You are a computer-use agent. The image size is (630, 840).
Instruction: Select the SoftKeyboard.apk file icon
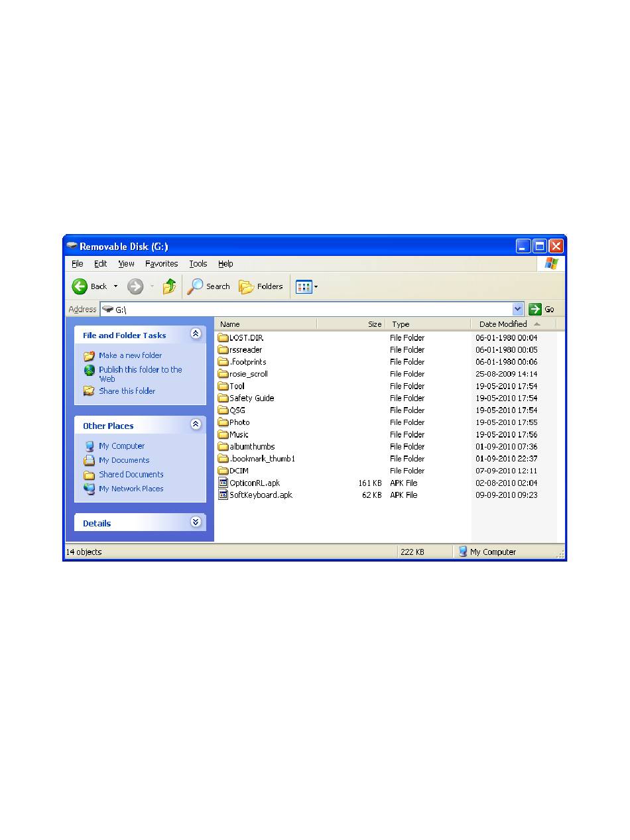(223, 495)
